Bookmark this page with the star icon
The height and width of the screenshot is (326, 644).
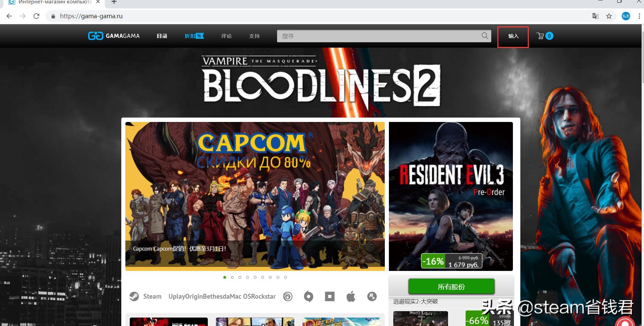pos(609,16)
